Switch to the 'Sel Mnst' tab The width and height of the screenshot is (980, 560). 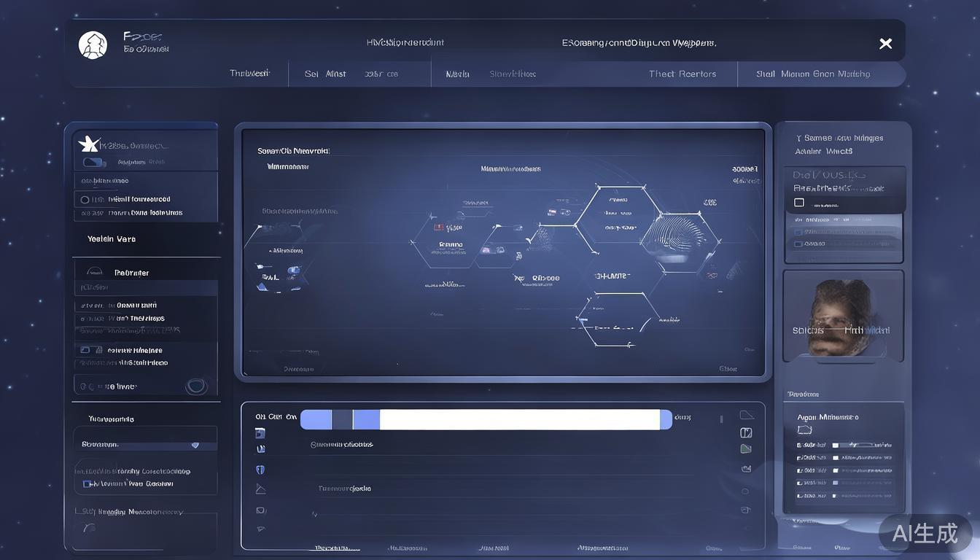pos(325,74)
